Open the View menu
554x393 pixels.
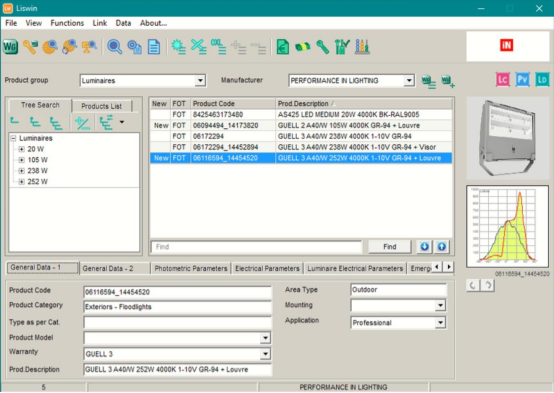[x=34, y=23]
